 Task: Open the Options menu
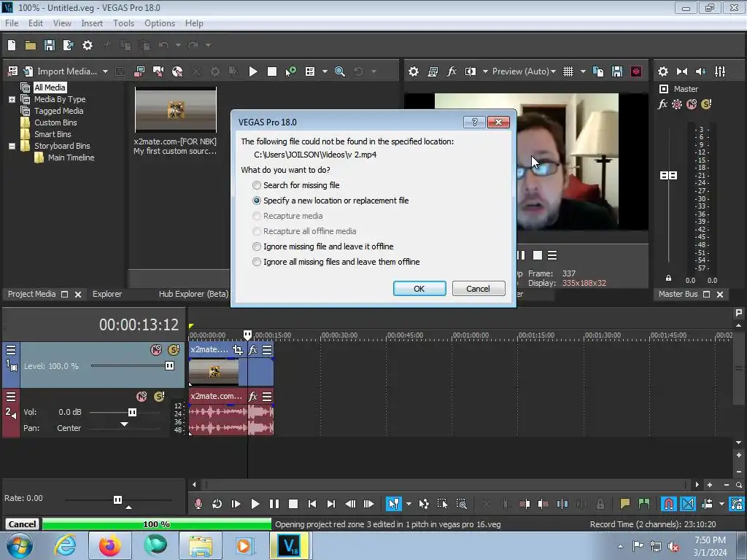click(160, 23)
